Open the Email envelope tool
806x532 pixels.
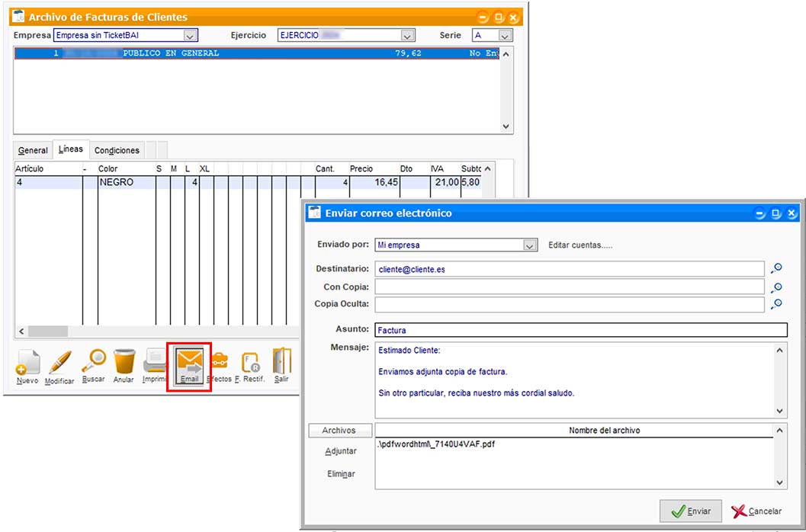(189, 366)
